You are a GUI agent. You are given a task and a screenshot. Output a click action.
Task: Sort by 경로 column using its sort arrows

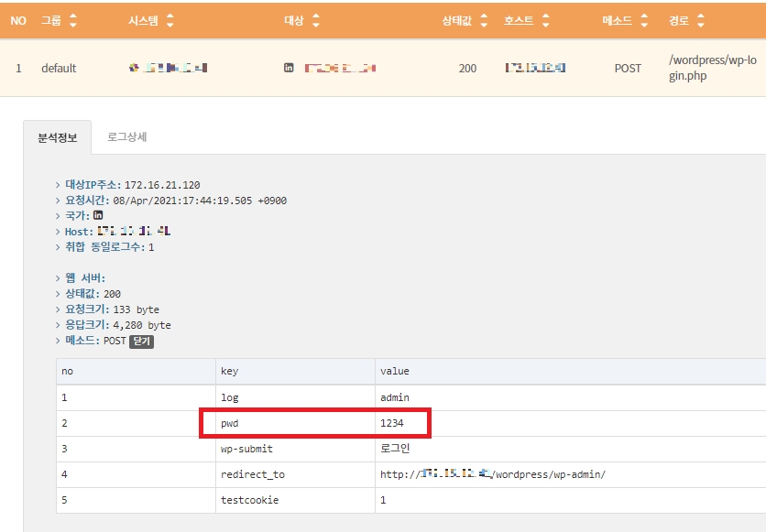tap(700, 20)
